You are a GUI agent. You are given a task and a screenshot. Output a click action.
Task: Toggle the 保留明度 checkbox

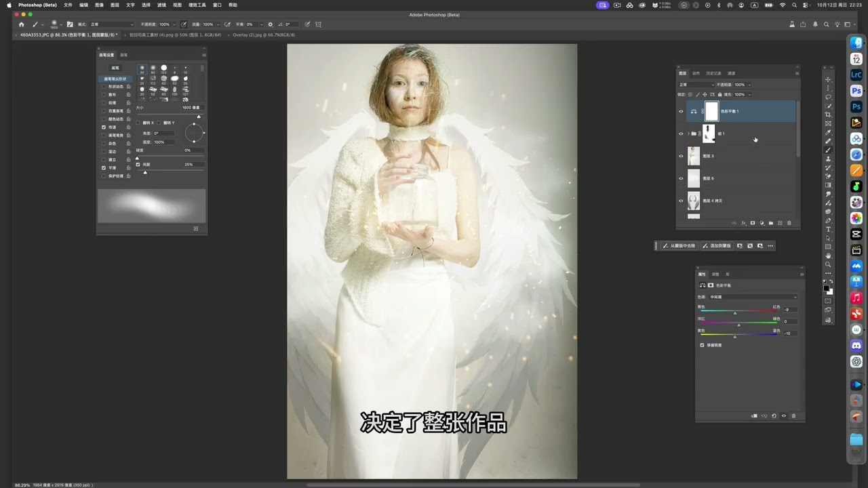[x=702, y=345]
